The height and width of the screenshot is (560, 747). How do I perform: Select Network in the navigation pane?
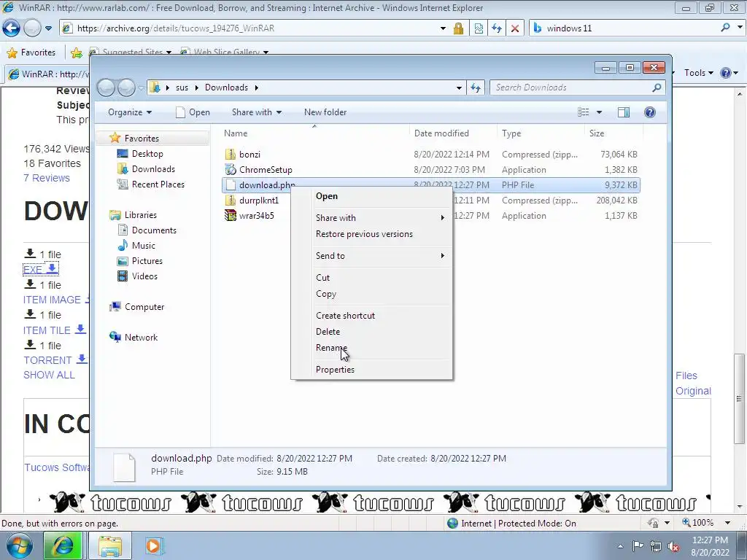[141, 338]
